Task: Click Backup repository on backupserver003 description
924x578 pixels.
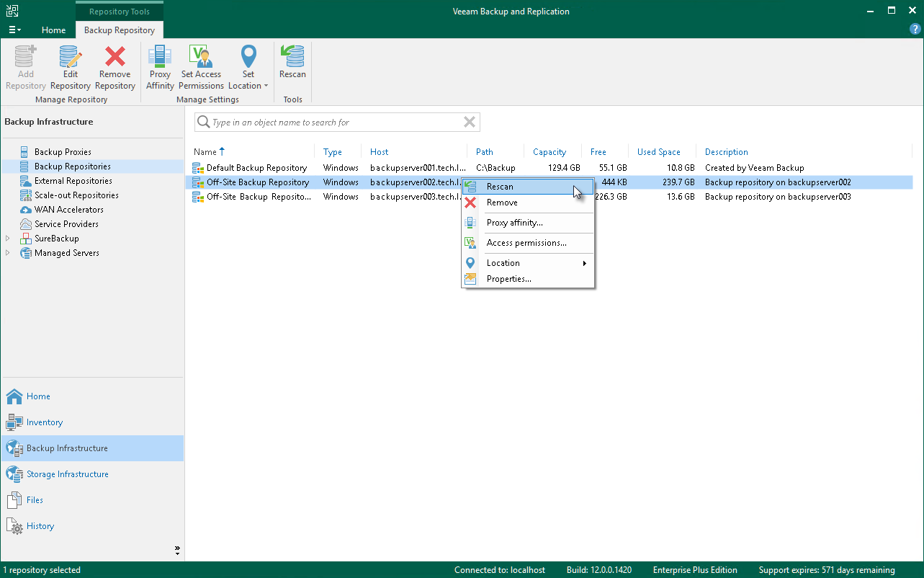Action: pos(778,197)
